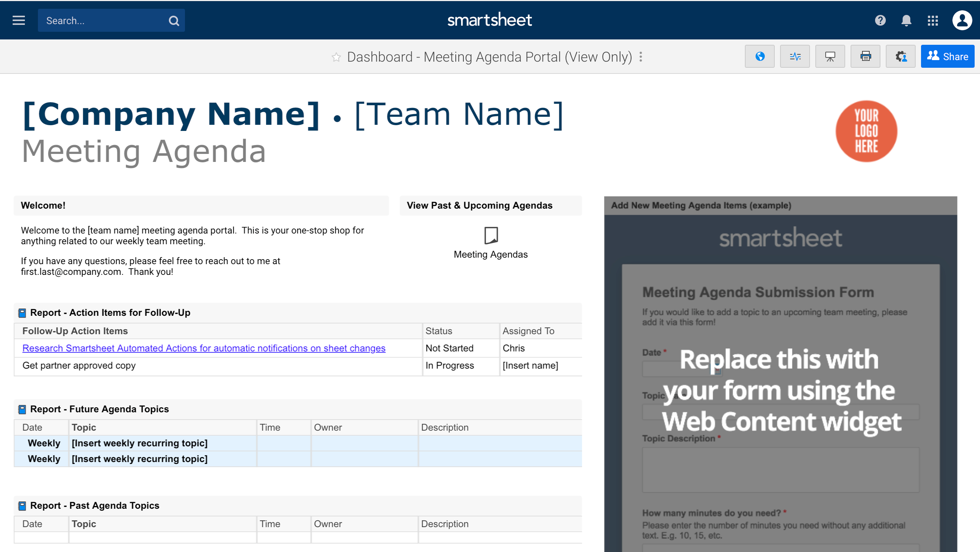
Task: Click the globe publish icon
Action: tap(760, 57)
